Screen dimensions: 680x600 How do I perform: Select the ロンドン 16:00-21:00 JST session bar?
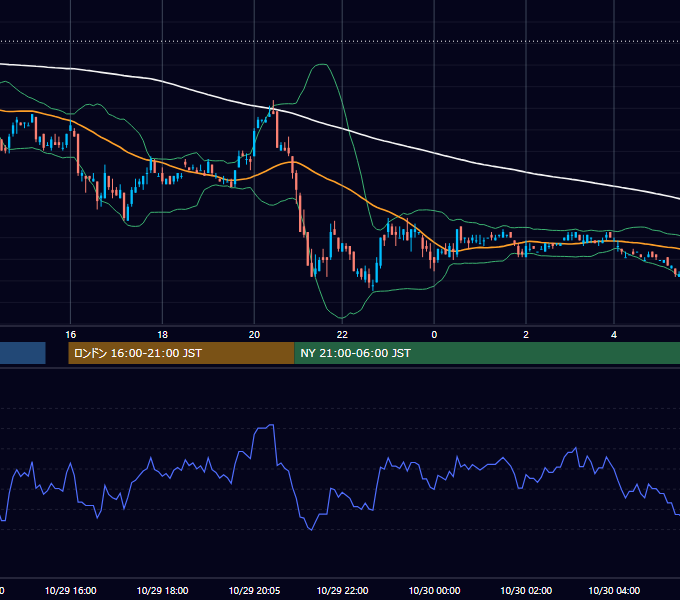coord(181,353)
